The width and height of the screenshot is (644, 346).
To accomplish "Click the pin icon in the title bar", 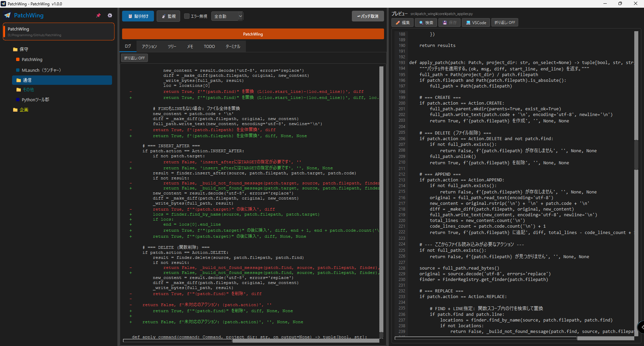I will pyautogui.click(x=98, y=15).
